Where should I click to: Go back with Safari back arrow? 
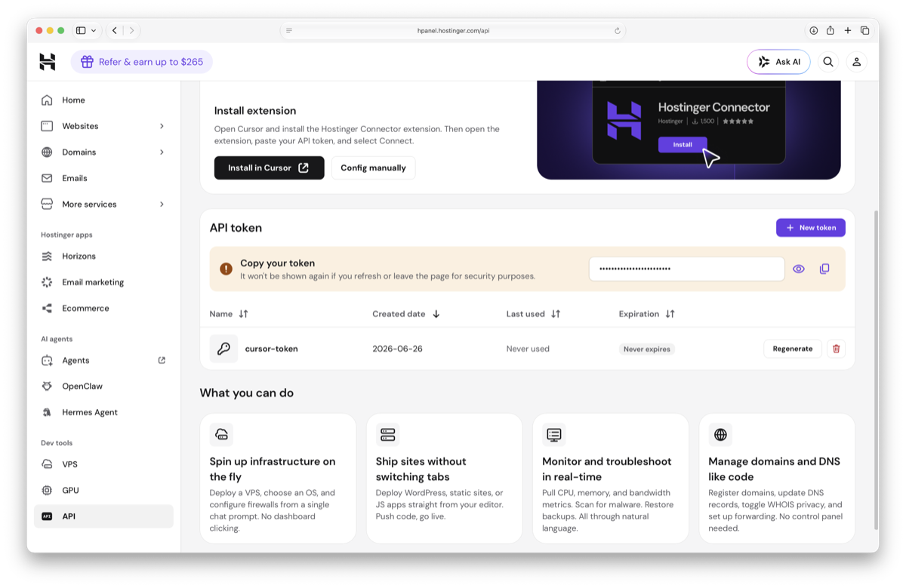point(115,31)
